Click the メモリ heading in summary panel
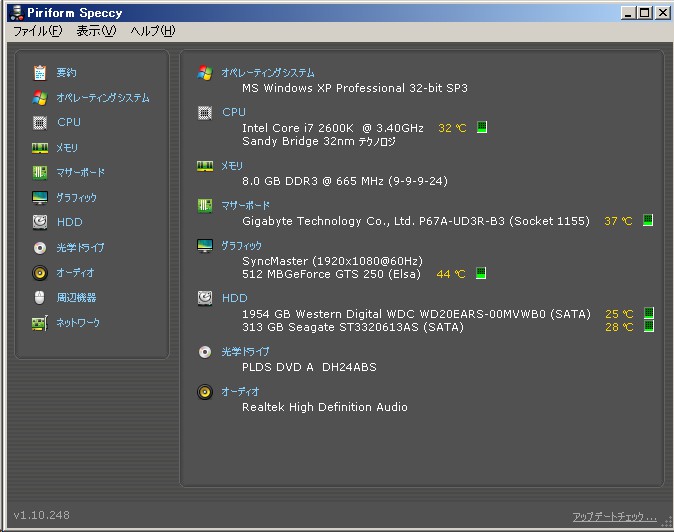This screenshot has height=532, width=674. point(232,166)
